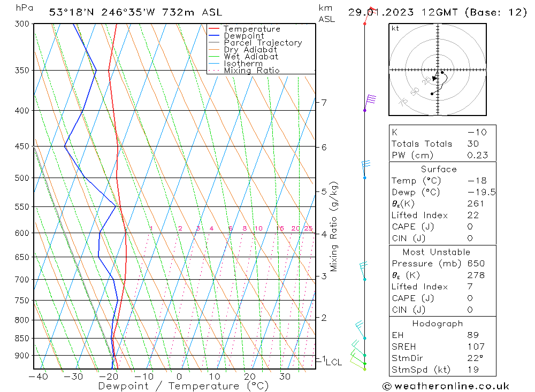This screenshot has height=392, width=535.
Task: Click the 900 hPa pressure axis label
Action: pos(22,356)
